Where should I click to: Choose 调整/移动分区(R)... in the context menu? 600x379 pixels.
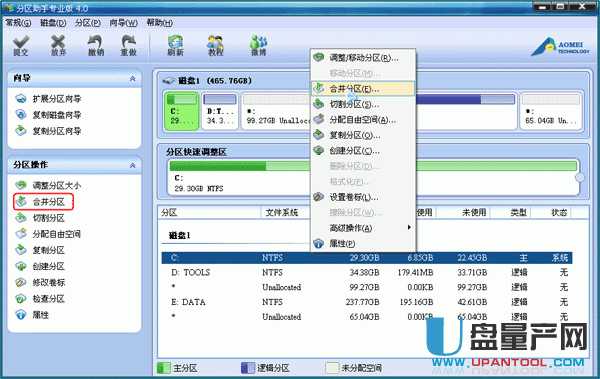click(363, 58)
